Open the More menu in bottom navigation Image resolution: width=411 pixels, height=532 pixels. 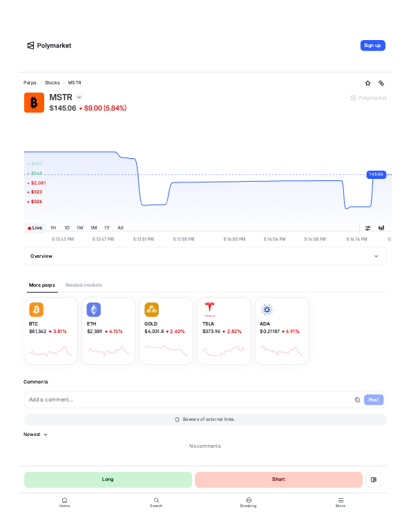click(341, 502)
